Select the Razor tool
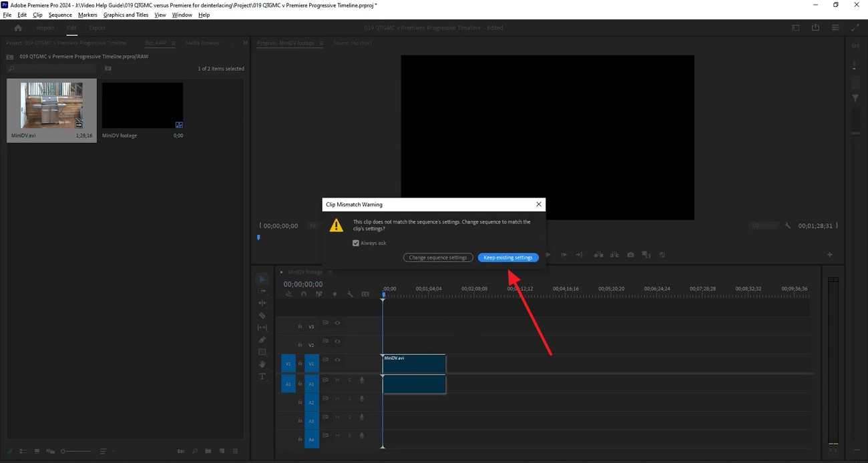Viewport: 868px width, 463px height. pos(262,316)
